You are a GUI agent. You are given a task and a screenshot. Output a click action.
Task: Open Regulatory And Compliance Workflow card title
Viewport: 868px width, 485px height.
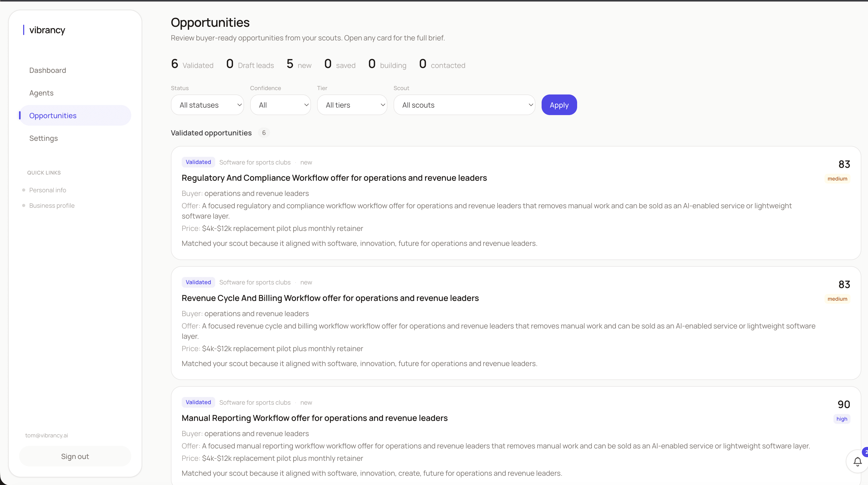pyautogui.click(x=334, y=178)
